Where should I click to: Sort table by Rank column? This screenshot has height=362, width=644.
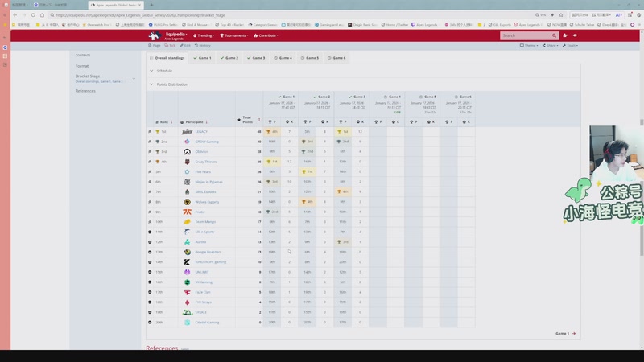pyautogui.click(x=171, y=122)
